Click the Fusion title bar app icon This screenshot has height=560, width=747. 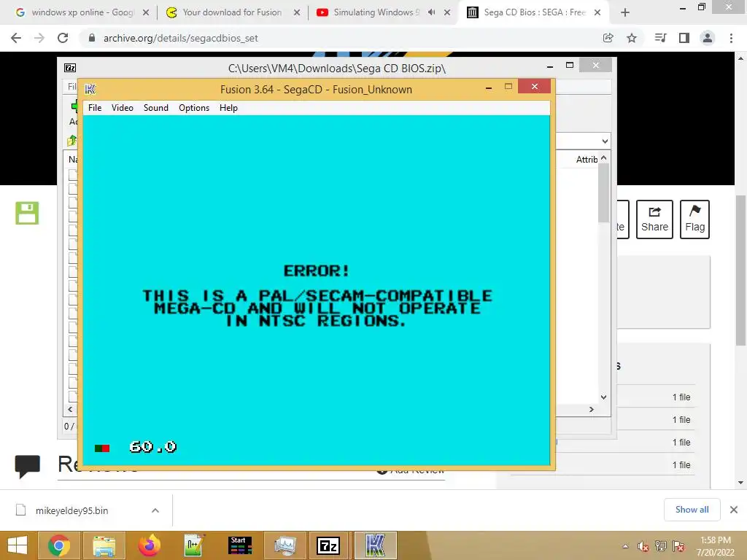pyautogui.click(x=90, y=89)
